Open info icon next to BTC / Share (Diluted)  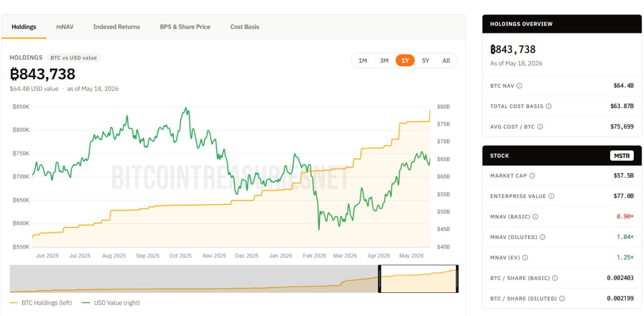(x=562, y=298)
